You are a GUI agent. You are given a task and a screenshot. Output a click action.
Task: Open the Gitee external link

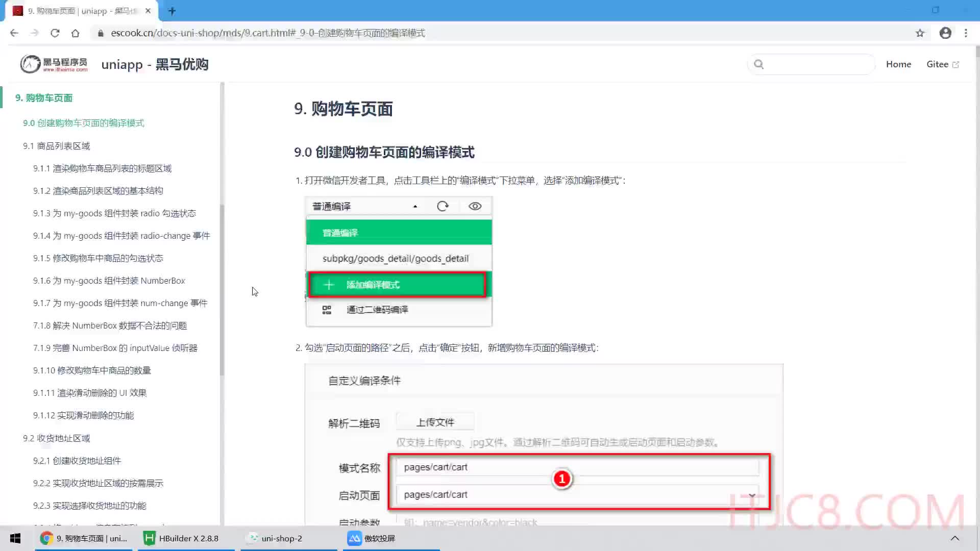[x=943, y=64]
